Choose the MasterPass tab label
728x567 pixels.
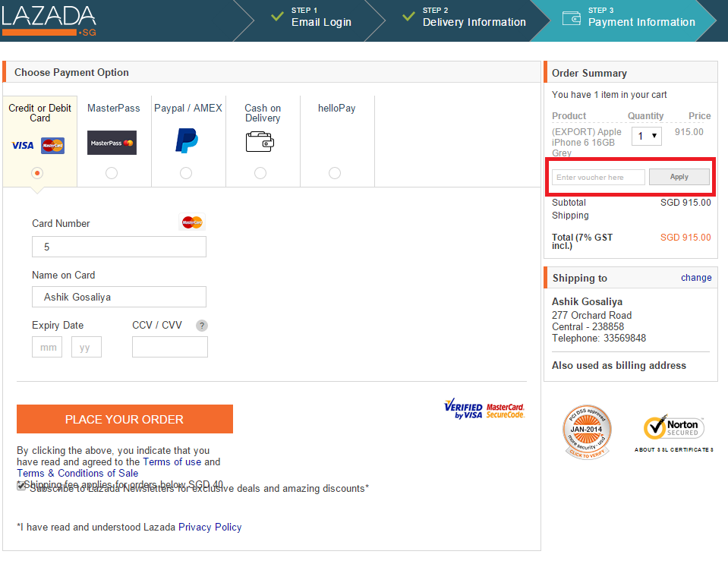point(113,109)
